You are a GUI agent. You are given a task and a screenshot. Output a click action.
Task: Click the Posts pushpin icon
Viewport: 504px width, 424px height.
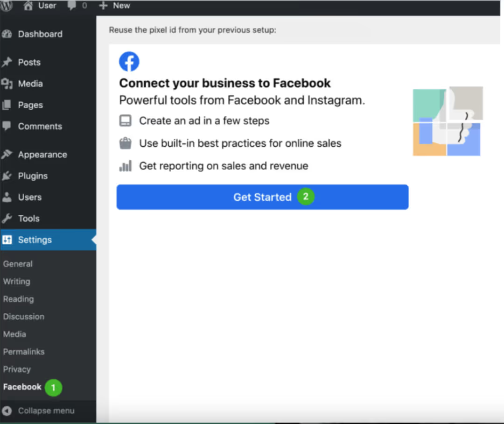[7, 62]
